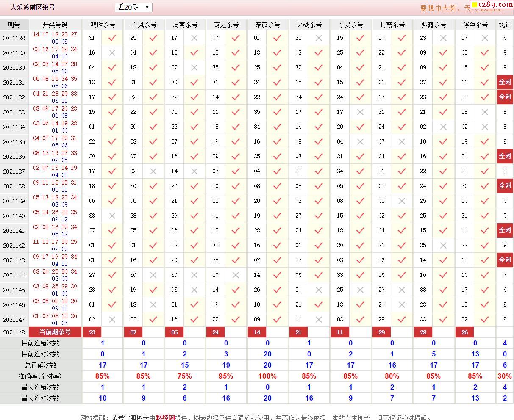This screenshot has height=420, width=514.
Task: Click the 周南杀号 column header
Action: (x=185, y=25)
